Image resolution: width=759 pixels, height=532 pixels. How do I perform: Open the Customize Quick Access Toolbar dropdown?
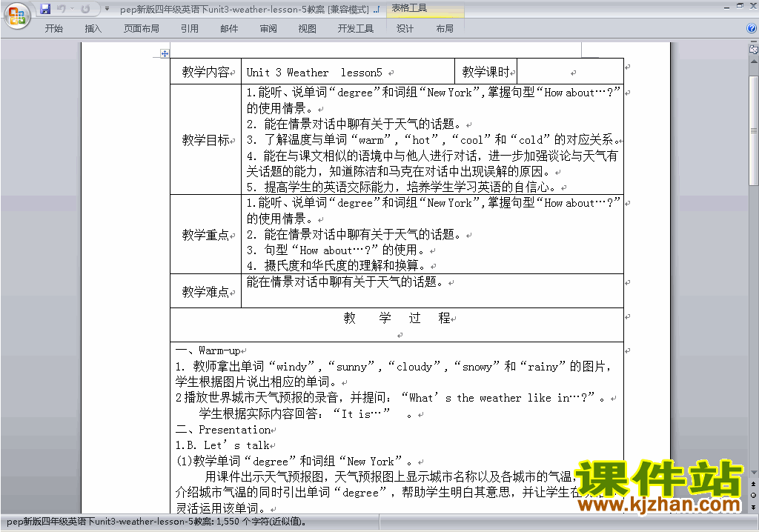(107, 9)
